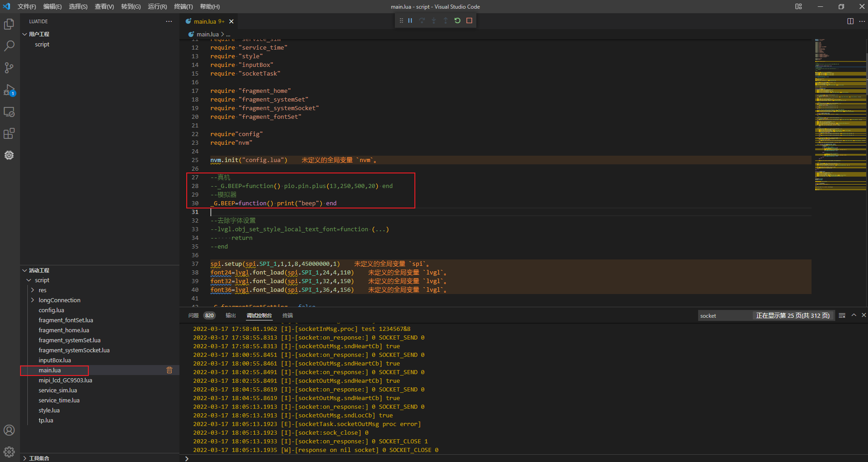This screenshot has width=868, height=462.
Task: Open service_time.lua from the tree
Action: pos(59,401)
